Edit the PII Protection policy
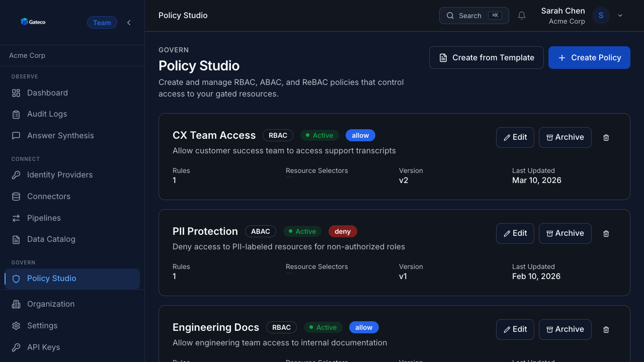The image size is (644, 362). tap(515, 233)
